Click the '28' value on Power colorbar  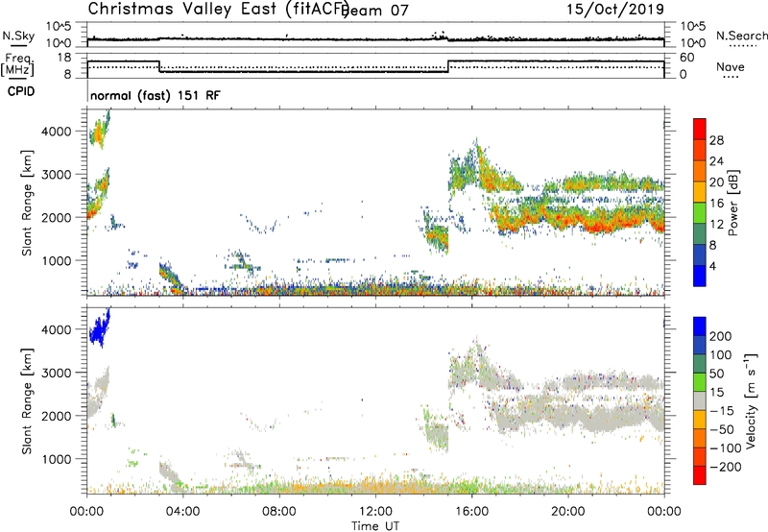pos(716,140)
